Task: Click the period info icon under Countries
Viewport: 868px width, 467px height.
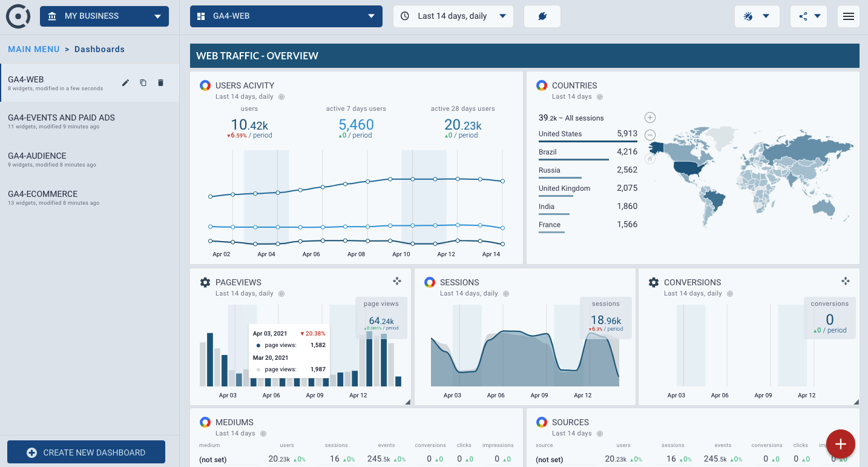Action: (600, 97)
